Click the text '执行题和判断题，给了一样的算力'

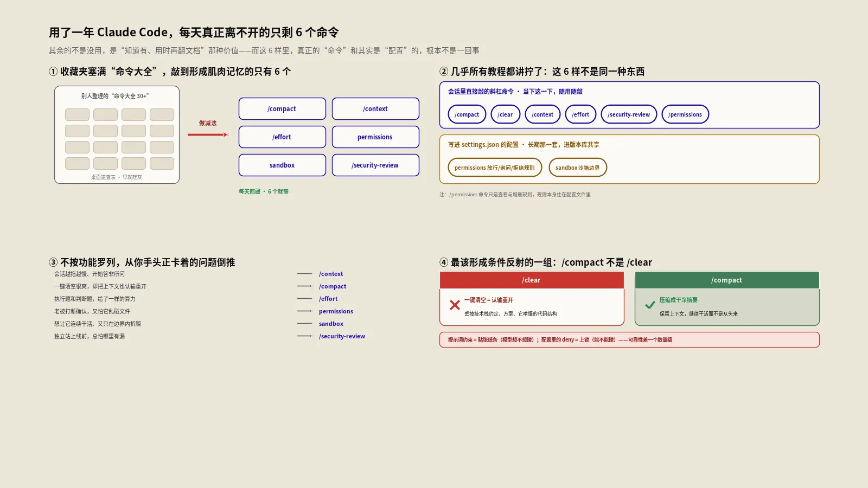[95, 299]
